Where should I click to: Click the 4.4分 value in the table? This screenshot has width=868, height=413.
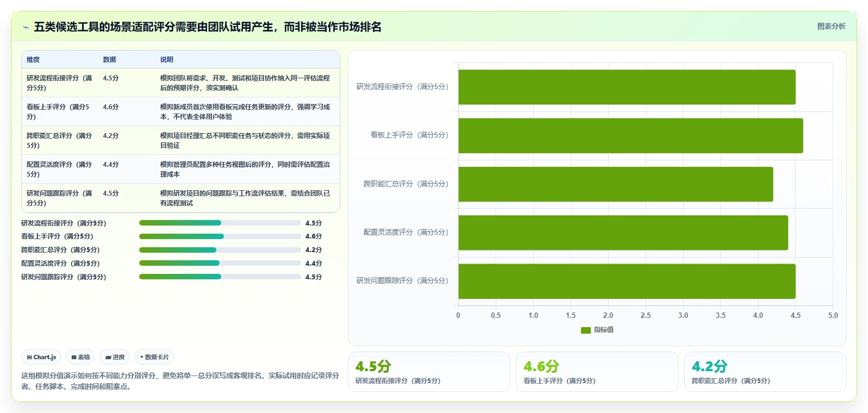pos(110,165)
